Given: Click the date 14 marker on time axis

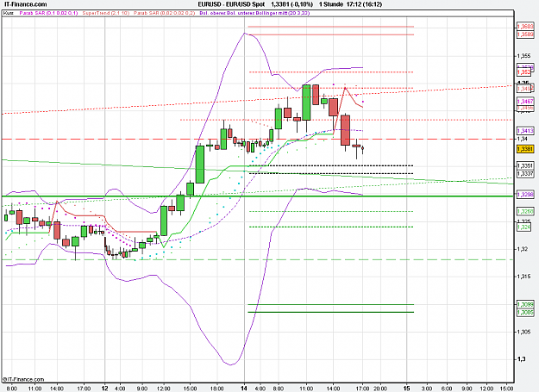Looking at the screenshot, I should [244, 389].
